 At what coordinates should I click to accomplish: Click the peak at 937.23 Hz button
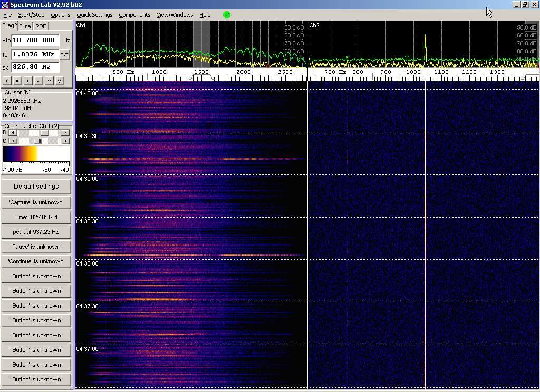[x=36, y=232]
